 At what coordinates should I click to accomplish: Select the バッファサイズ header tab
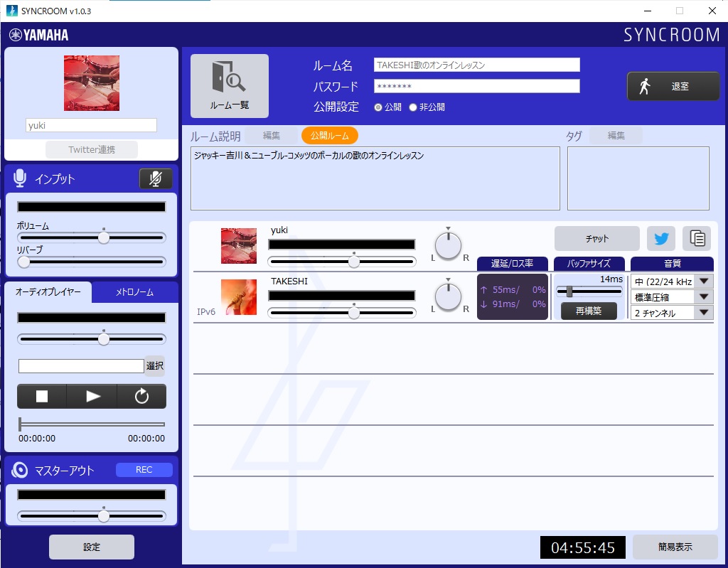click(589, 264)
